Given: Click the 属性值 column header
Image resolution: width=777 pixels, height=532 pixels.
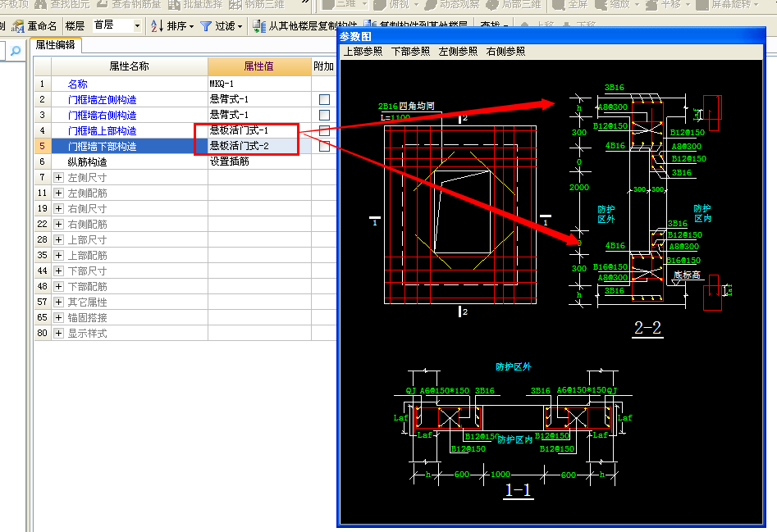Looking at the screenshot, I should coord(259,66).
